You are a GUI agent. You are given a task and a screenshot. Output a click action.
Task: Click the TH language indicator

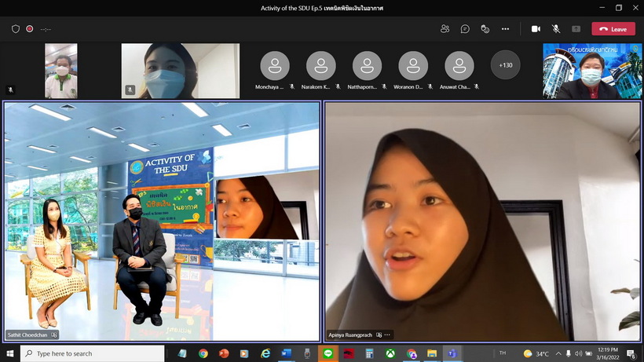pos(502,354)
